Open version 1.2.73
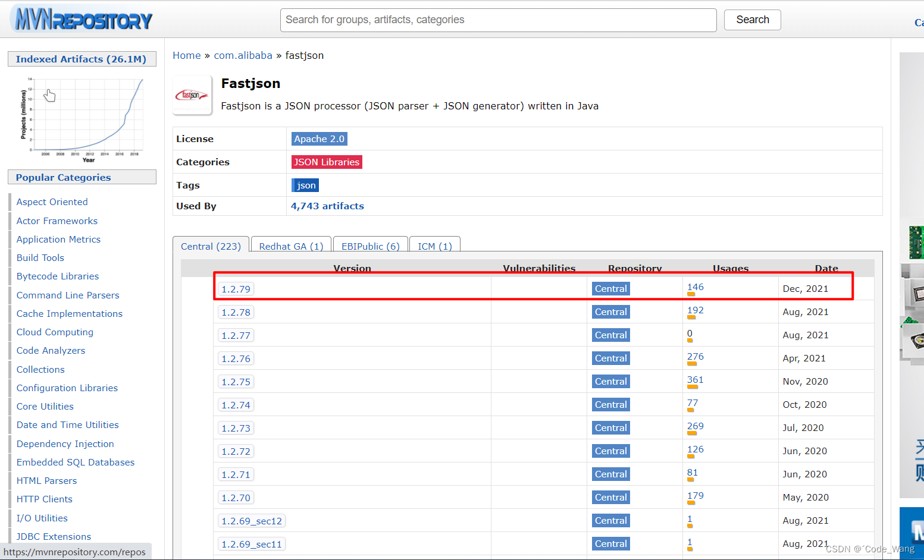The height and width of the screenshot is (560, 924). coord(236,428)
